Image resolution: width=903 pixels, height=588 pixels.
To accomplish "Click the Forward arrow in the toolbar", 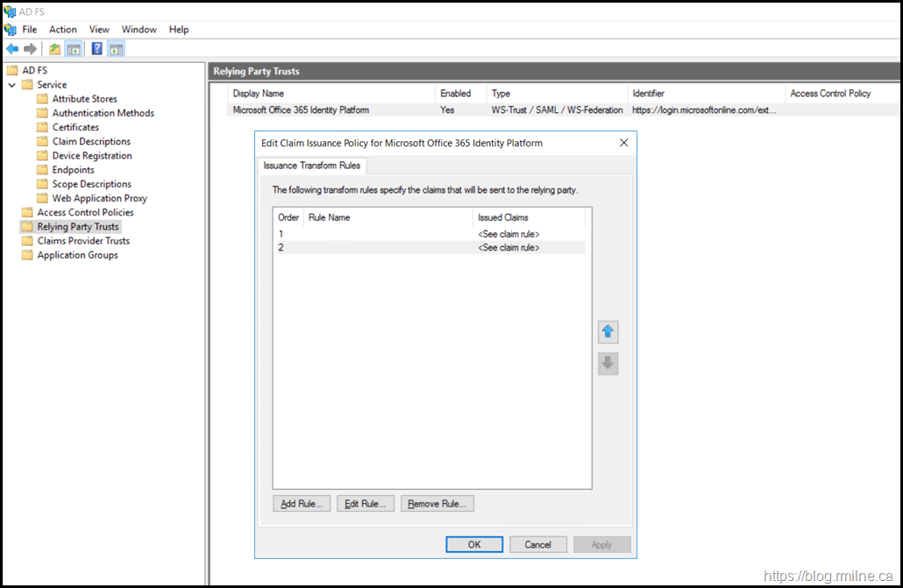I will (31, 49).
